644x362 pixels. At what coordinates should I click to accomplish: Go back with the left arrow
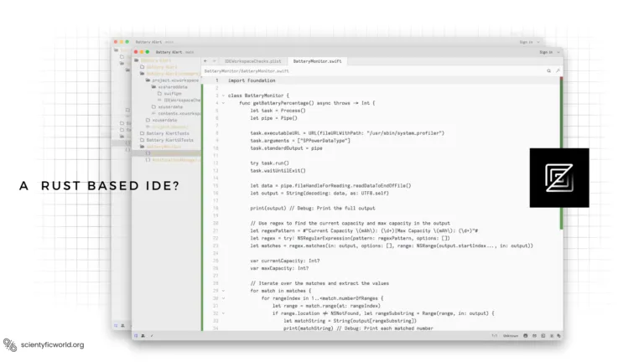[205, 61]
